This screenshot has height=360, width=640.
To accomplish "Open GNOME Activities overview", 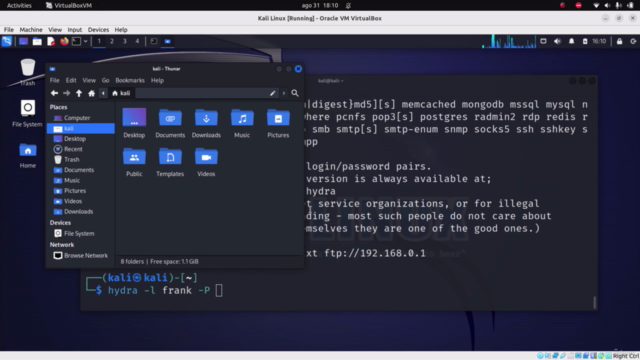I will point(19,5).
